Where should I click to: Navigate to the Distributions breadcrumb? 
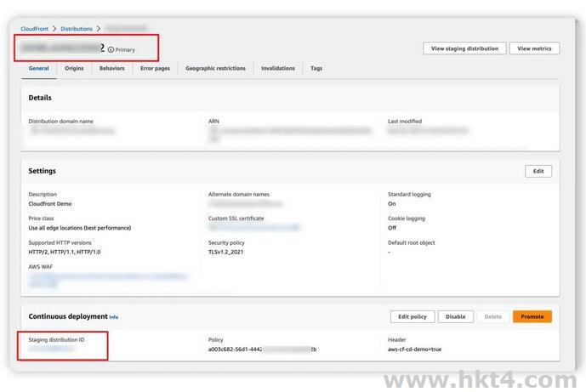tap(77, 29)
